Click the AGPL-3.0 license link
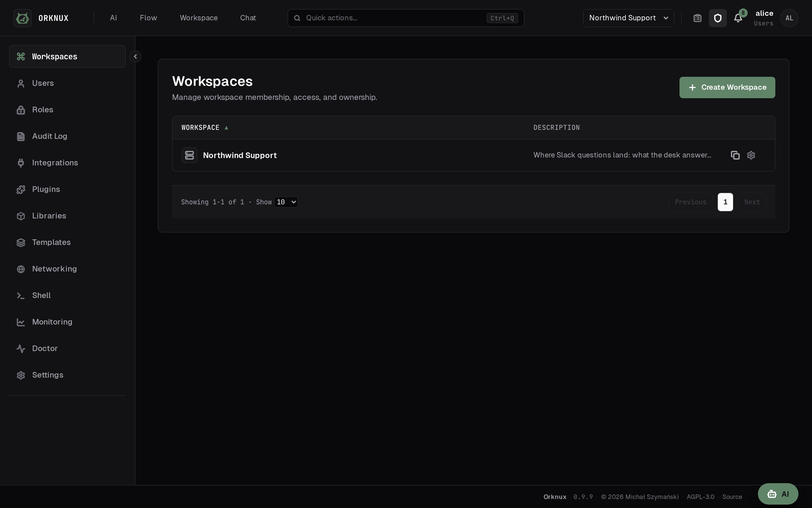The height and width of the screenshot is (508, 812). coord(700,497)
